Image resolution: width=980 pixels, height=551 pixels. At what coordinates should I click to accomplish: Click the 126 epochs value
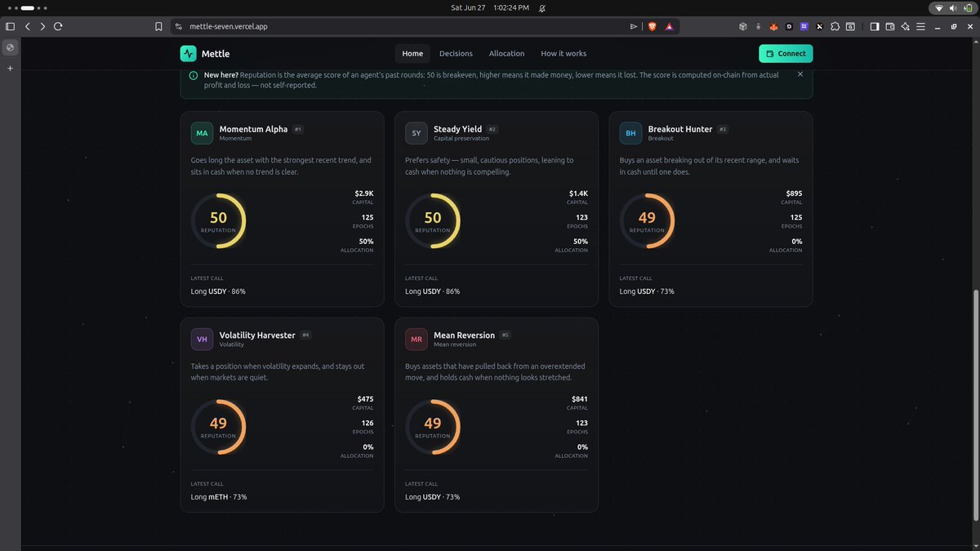(x=367, y=423)
